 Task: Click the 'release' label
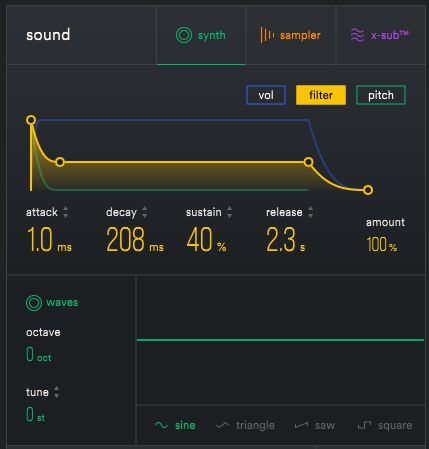click(x=284, y=212)
